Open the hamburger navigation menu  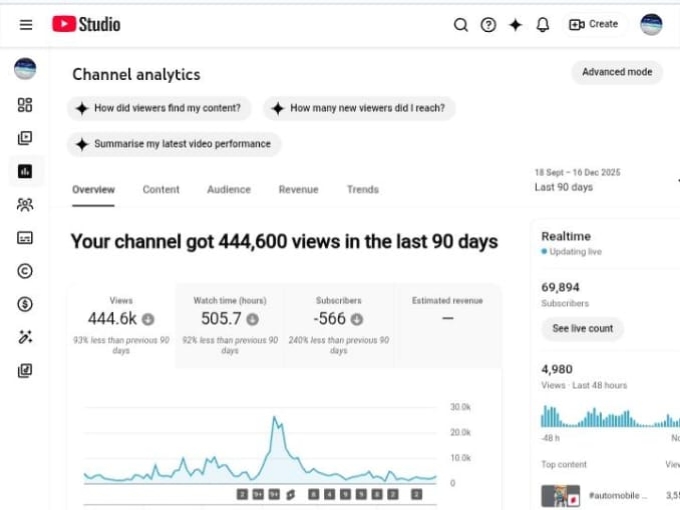(26, 25)
